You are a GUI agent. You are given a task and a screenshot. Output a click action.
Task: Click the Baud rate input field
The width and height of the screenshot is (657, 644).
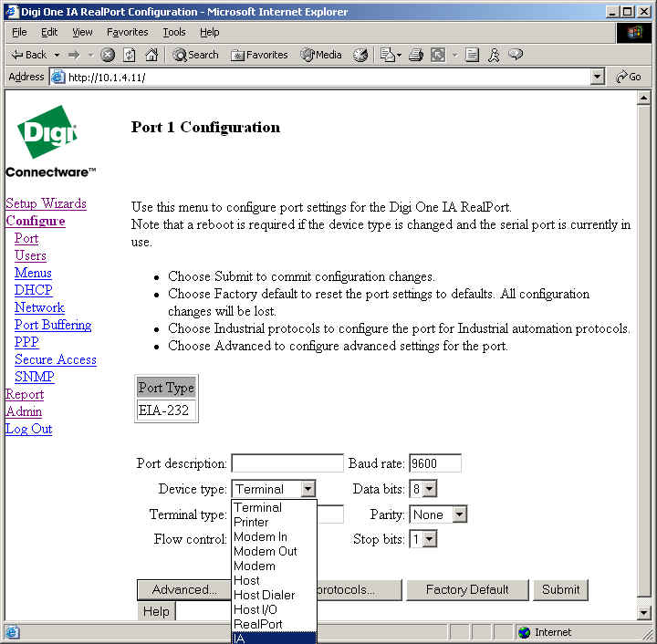(x=435, y=463)
